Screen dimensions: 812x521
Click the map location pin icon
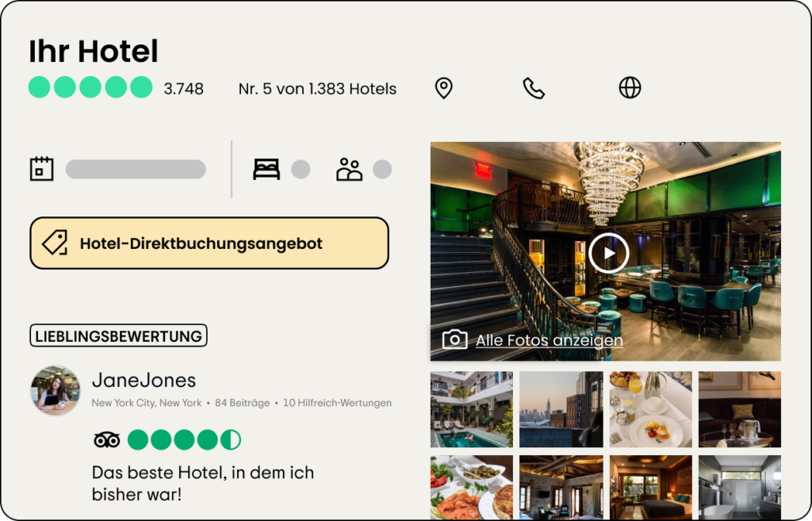443,88
